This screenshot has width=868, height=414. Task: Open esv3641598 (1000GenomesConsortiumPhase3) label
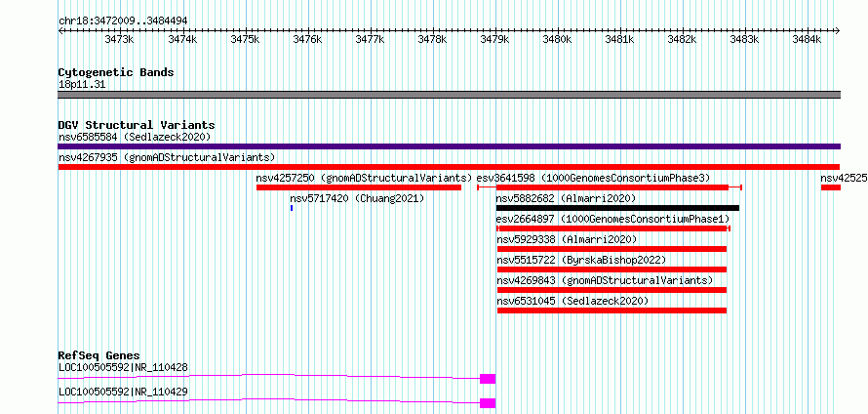pyautogui.click(x=593, y=178)
